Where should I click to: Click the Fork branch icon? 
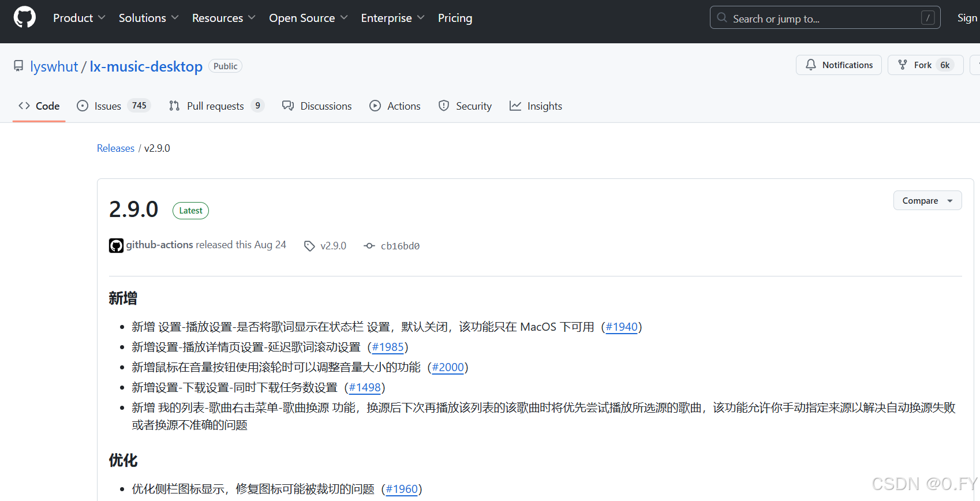coord(903,65)
